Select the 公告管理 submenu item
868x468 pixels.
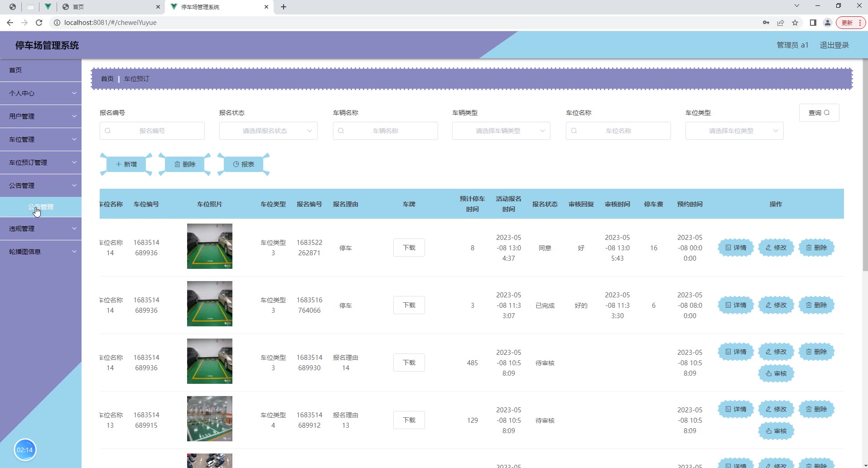point(41,207)
